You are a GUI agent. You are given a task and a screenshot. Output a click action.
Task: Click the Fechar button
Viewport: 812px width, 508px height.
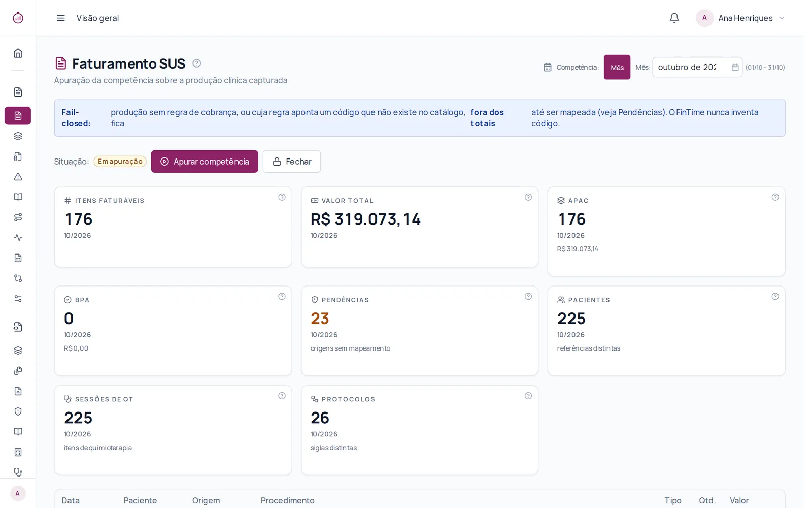292,162
